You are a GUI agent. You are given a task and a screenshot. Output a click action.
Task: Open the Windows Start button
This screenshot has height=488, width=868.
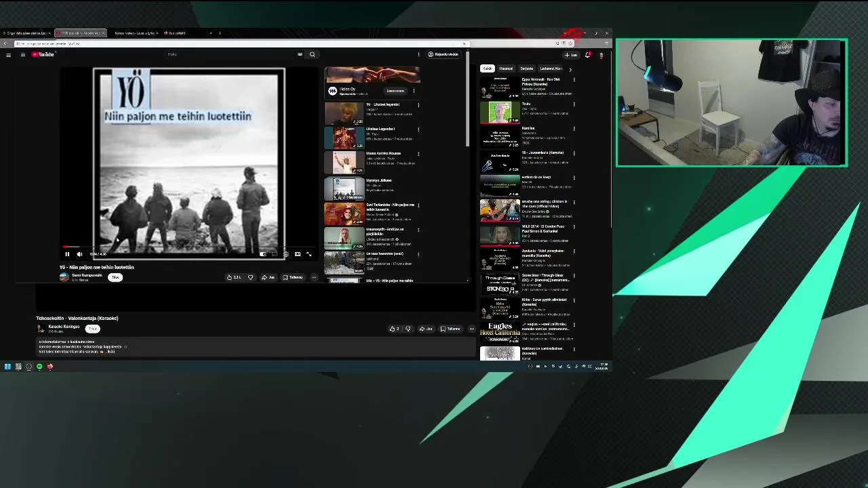7,367
